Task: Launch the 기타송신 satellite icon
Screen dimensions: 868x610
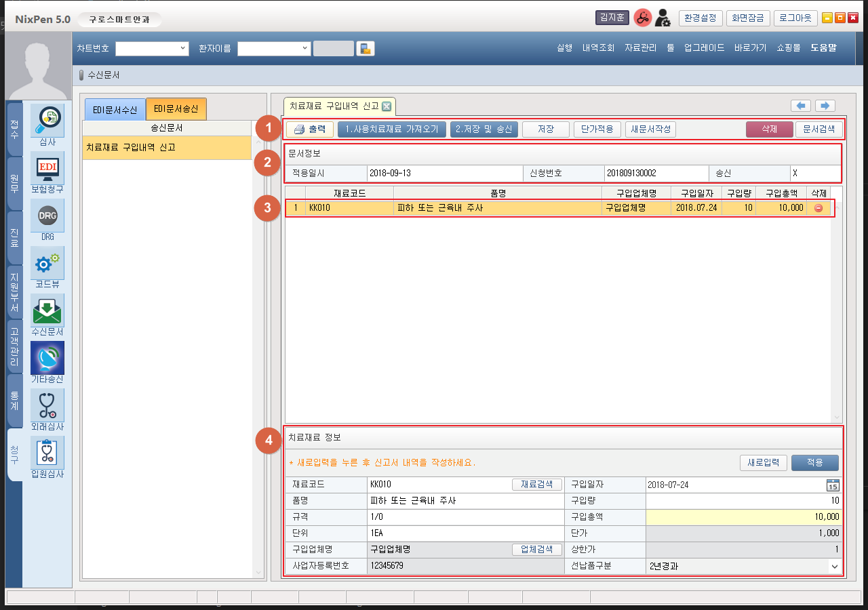Action: click(x=47, y=358)
